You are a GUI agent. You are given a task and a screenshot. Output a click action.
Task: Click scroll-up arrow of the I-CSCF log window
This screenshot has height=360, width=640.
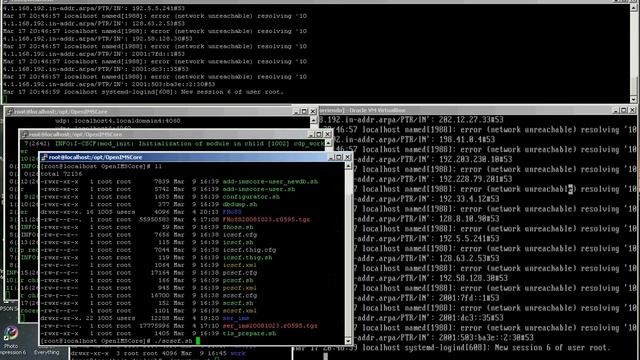coord(328,143)
